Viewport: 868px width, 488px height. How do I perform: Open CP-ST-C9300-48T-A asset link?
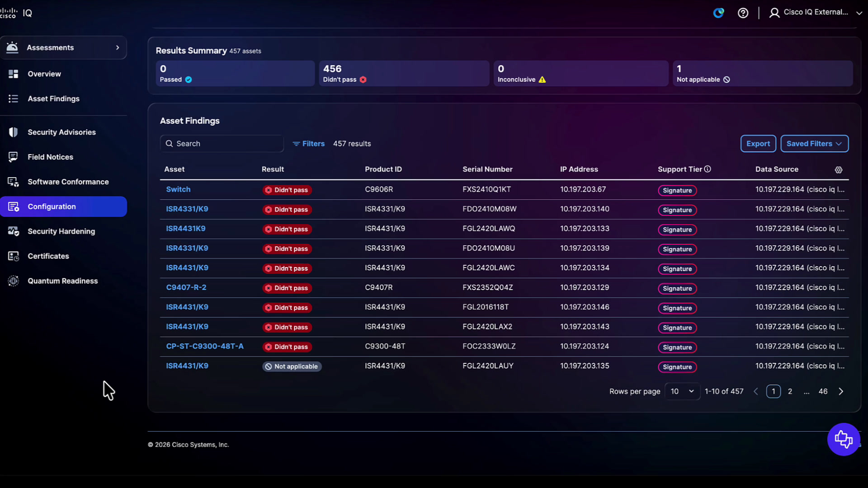coord(204,346)
